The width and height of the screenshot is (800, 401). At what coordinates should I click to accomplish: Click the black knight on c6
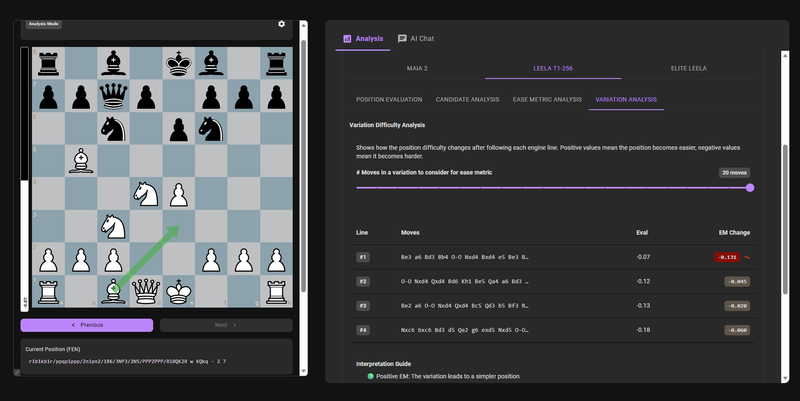click(x=114, y=129)
